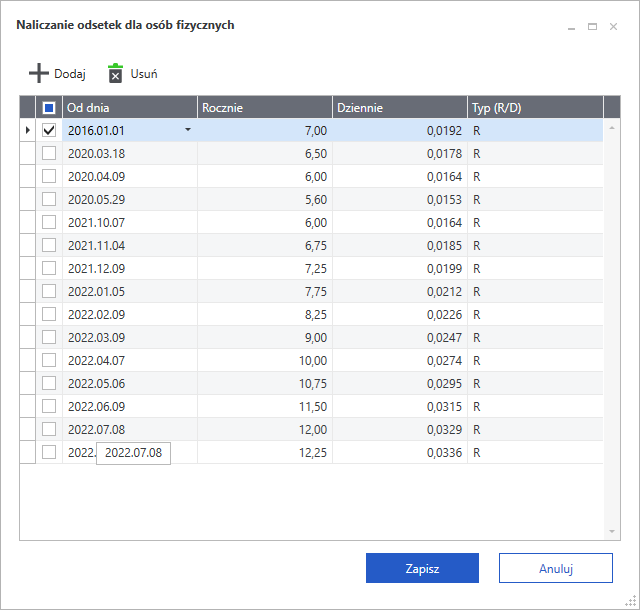This screenshot has height=610, width=640.
Task: Sort by the Od dnia column header
Action: pyautogui.click(x=130, y=107)
